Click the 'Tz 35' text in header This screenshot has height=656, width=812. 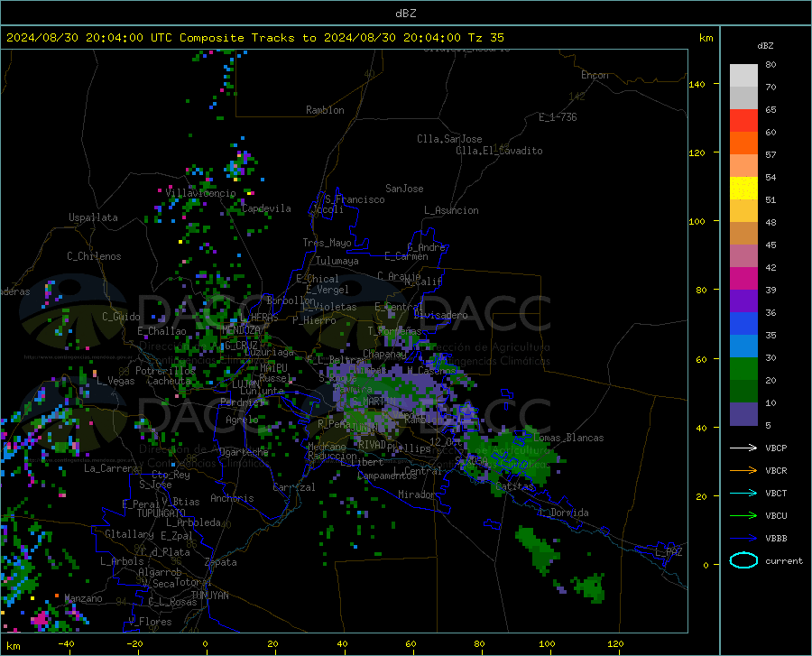pyautogui.click(x=485, y=38)
